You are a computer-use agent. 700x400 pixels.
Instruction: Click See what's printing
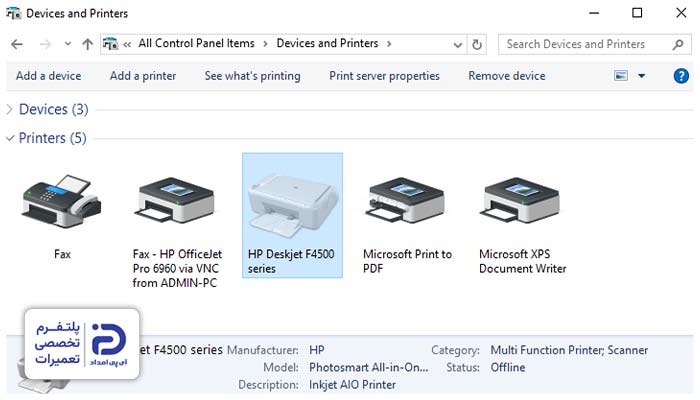point(252,76)
